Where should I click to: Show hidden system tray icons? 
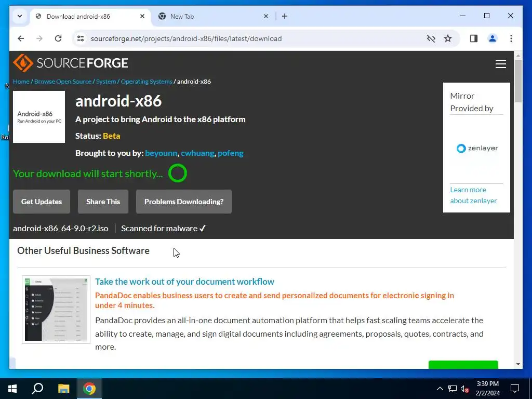click(440, 389)
